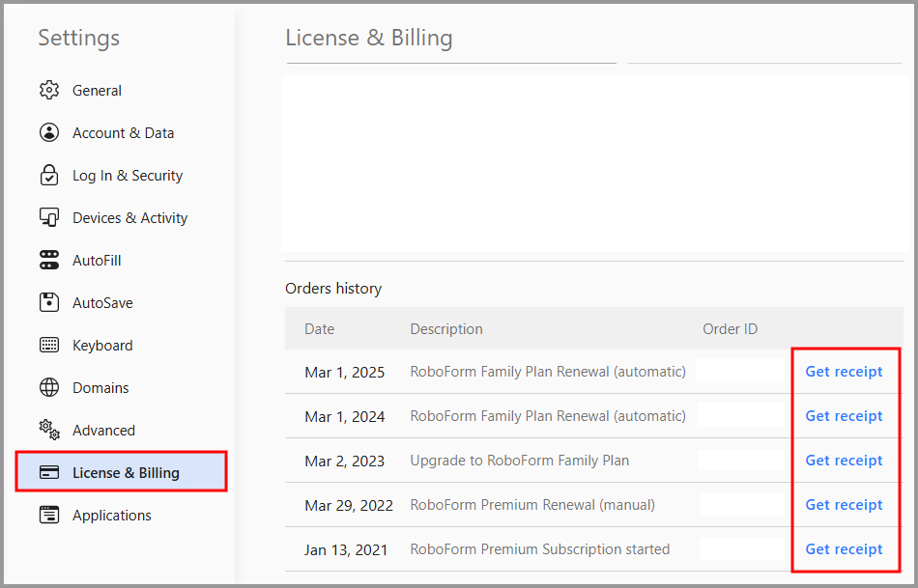918x588 pixels.
Task: Select the AutoSave settings item
Action: (x=102, y=303)
